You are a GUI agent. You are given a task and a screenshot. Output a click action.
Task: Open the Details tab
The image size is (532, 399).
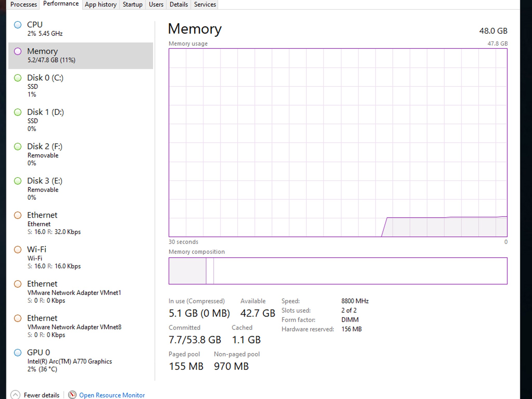(179, 4)
